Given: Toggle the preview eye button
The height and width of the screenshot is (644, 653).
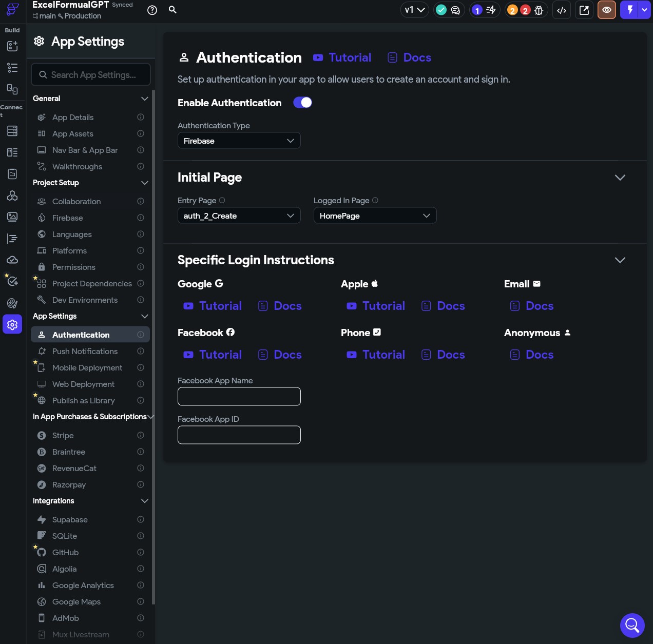Looking at the screenshot, I should click(607, 10).
